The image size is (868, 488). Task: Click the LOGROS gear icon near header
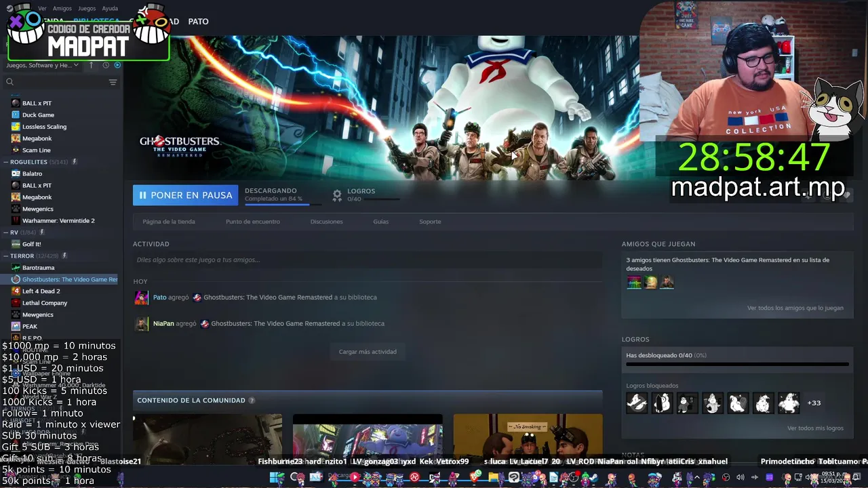[x=337, y=195]
